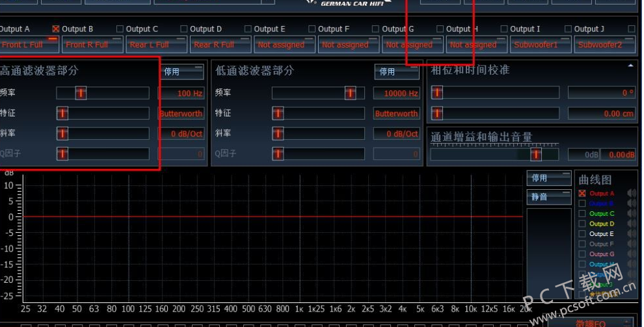
Task: Open the Not assigned selector under Output F
Action: click(x=349, y=44)
